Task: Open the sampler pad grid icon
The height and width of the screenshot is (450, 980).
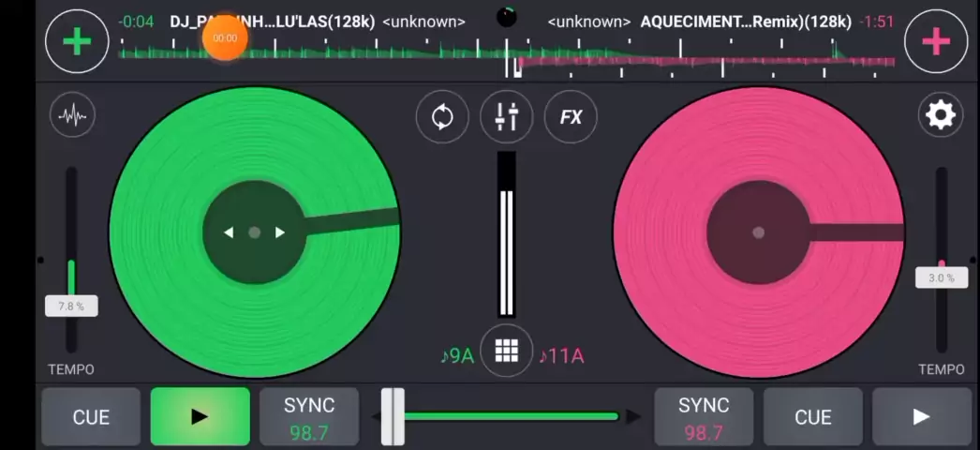Action: pos(506,351)
